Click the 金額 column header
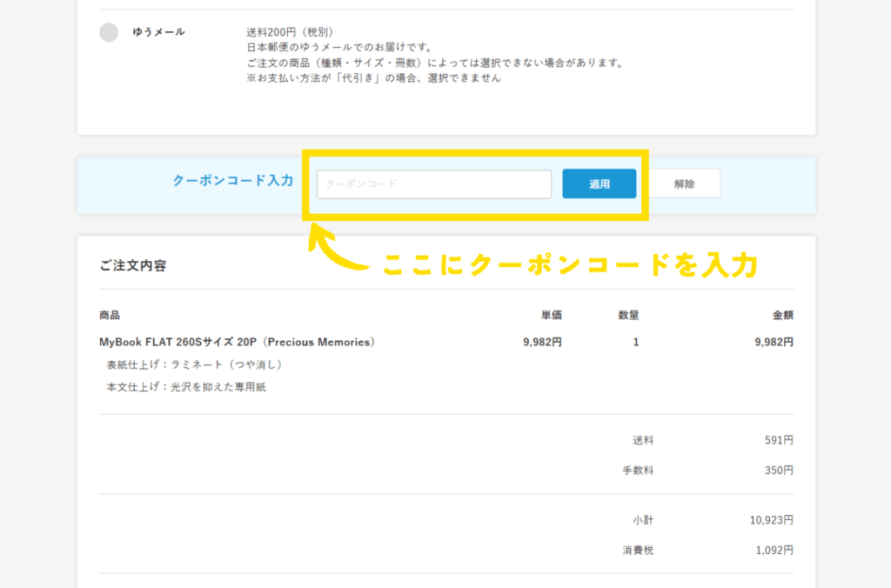The image size is (891, 588). pyautogui.click(x=782, y=315)
